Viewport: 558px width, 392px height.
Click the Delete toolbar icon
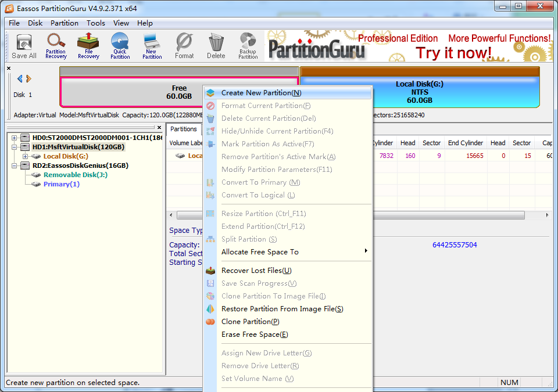coord(216,46)
